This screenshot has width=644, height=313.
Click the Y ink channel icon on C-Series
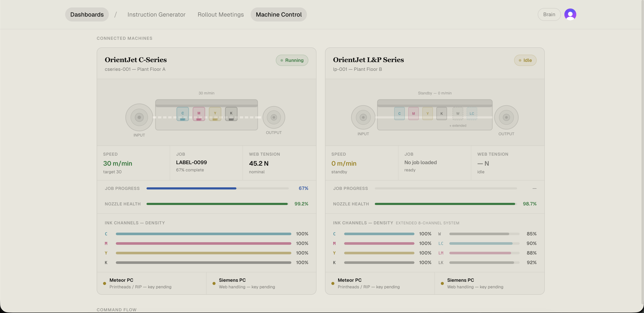215,114
